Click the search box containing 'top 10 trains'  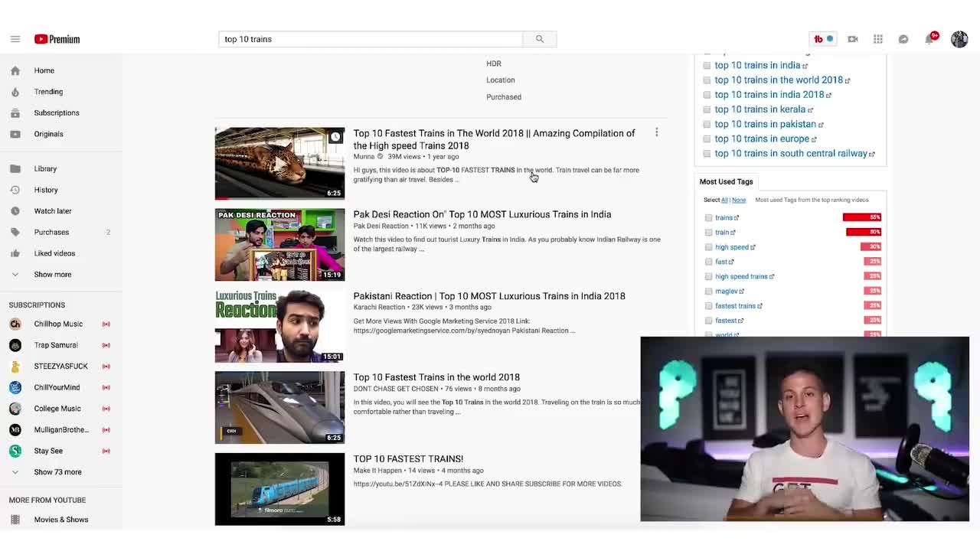click(x=371, y=39)
